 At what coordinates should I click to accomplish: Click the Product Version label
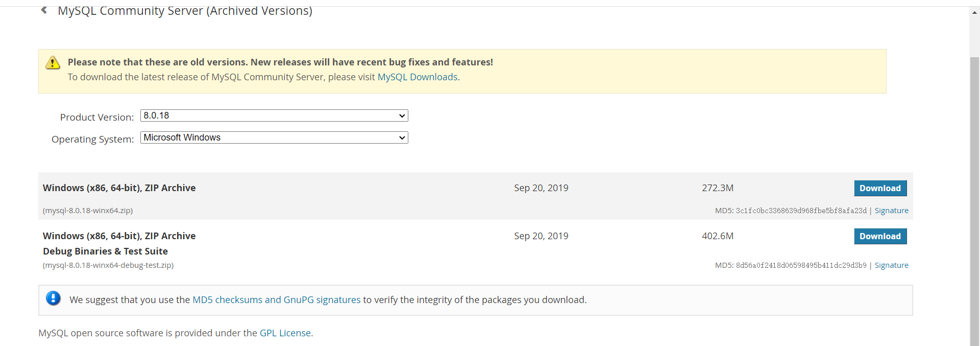click(97, 118)
